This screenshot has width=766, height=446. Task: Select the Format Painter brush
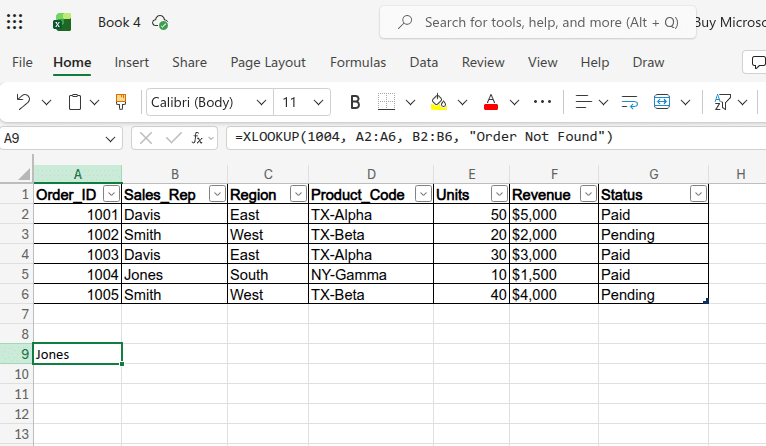[121, 102]
